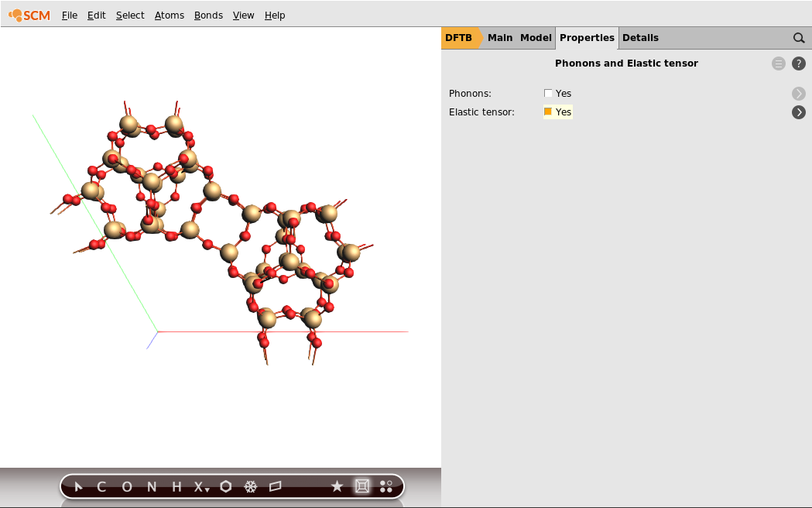Open the File menu
The width and height of the screenshot is (812, 508).
pyautogui.click(x=69, y=15)
